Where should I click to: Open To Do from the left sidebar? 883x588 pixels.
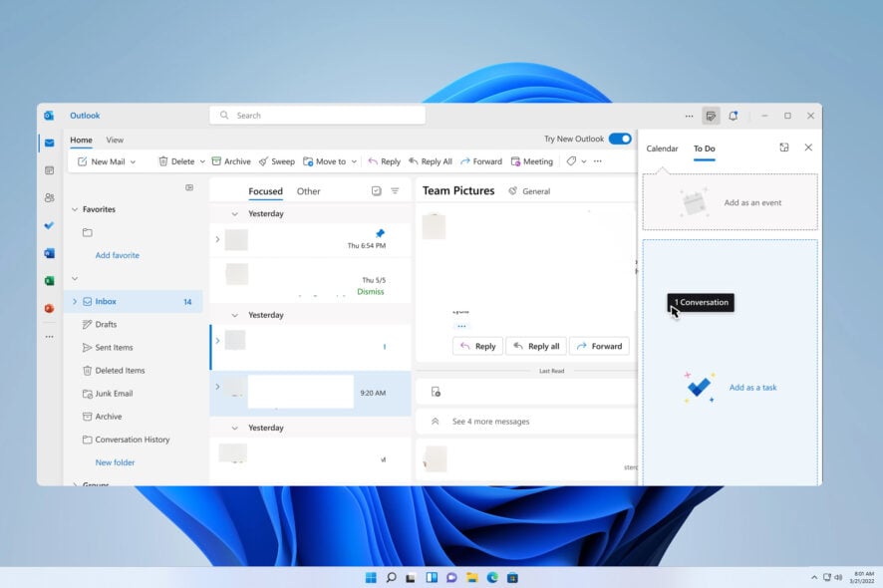tap(51, 225)
